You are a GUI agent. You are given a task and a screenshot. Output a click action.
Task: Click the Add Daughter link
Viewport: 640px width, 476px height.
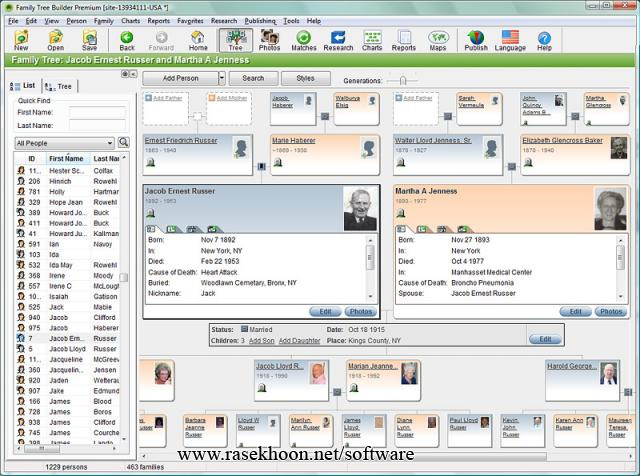pos(298,341)
